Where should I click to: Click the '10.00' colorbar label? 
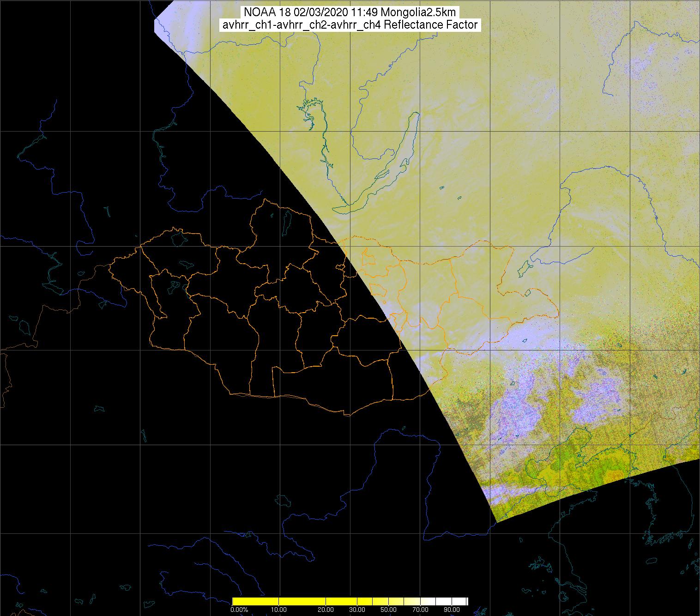coord(279,610)
